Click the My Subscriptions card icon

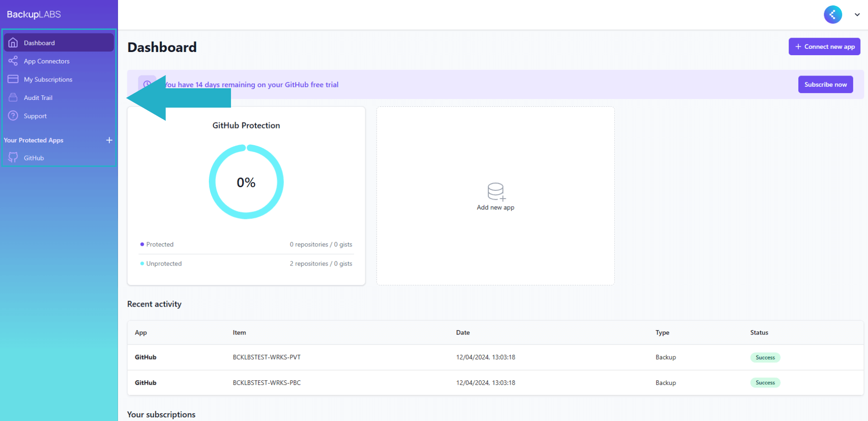[x=13, y=79]
